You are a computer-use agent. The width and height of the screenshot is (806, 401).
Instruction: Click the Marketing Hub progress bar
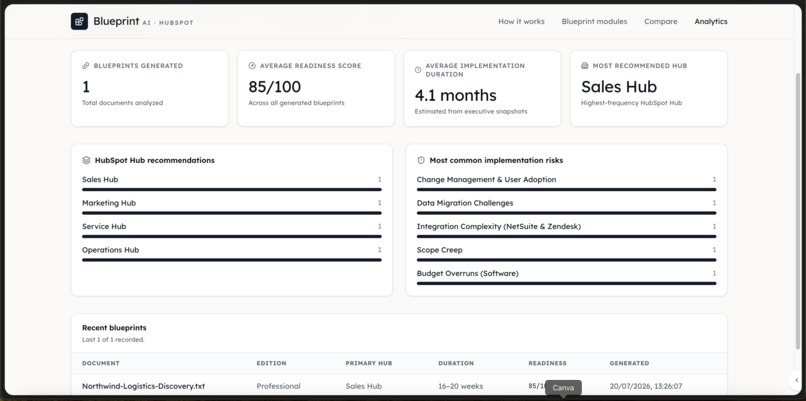pyautogui.click(x=232, y=213)
